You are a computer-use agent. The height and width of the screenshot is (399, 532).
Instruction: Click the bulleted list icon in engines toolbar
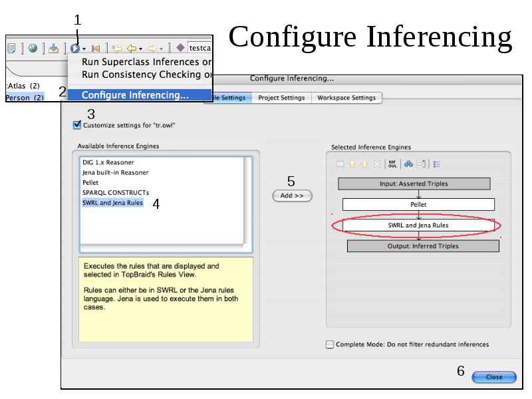click(x=437, y=164)
